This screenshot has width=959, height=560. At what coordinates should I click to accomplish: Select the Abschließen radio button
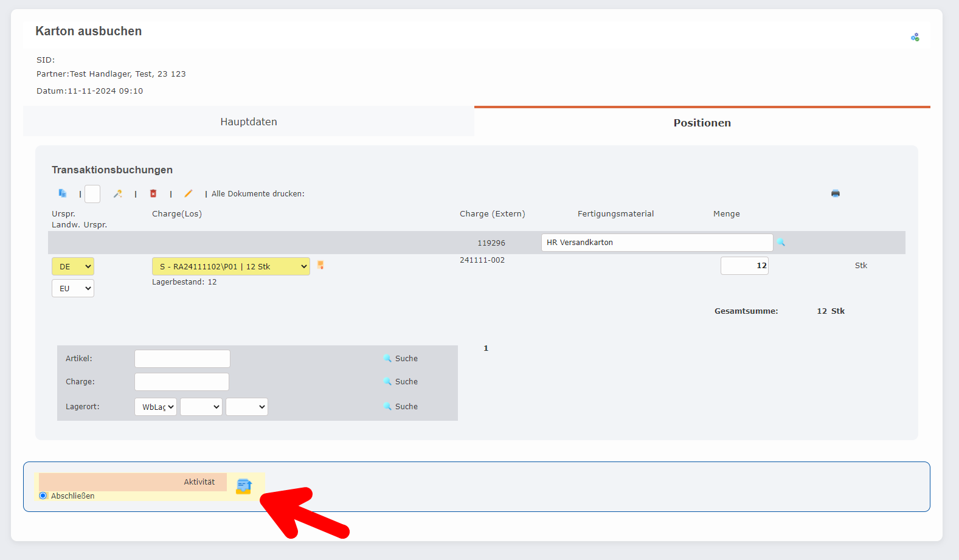point(43,496)
